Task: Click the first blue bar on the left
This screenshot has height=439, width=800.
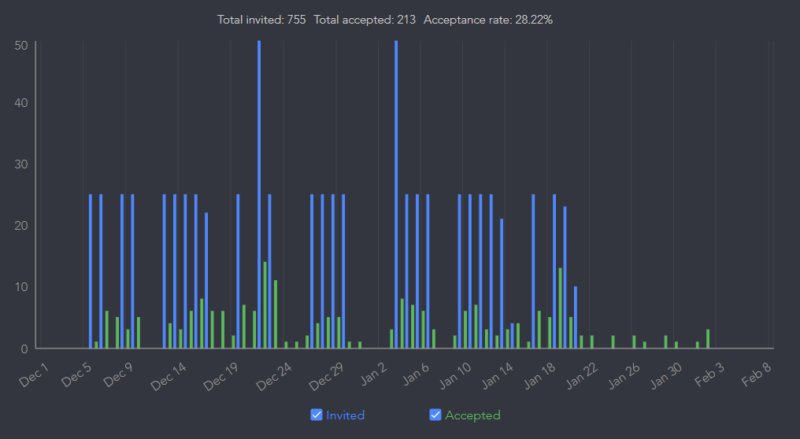Action: tap(90, 270)
